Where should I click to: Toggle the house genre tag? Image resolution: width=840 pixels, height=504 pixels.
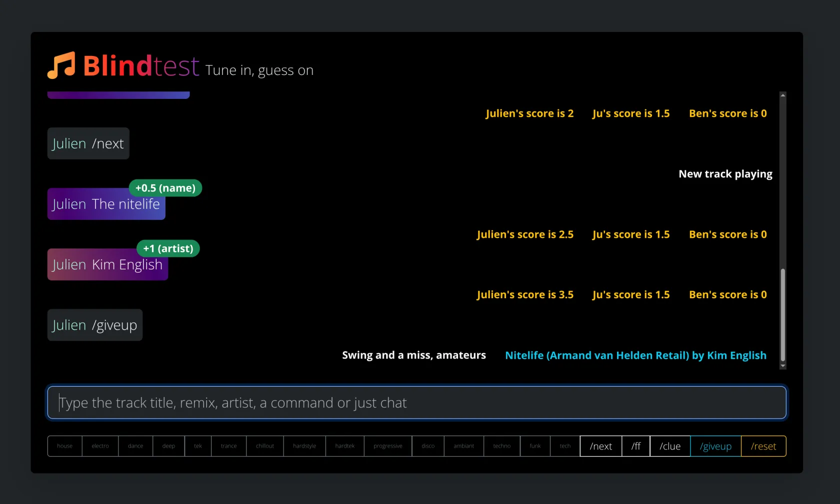[64, 446]
